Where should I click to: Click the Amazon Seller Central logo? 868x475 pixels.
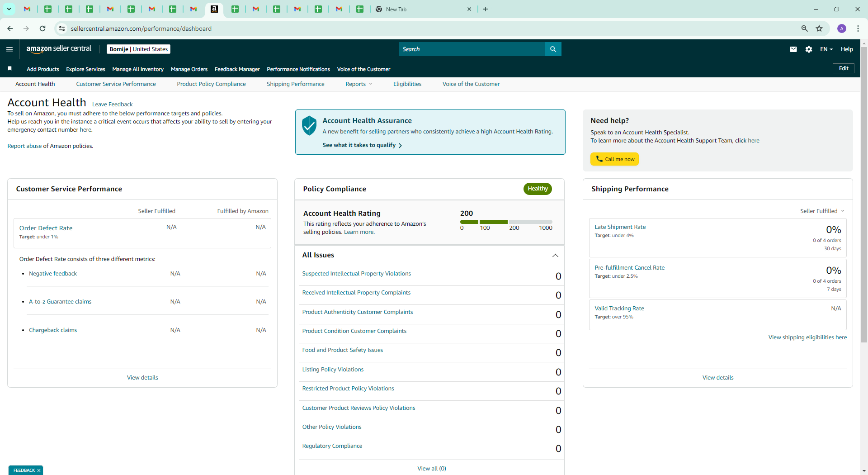pos(59,49)
